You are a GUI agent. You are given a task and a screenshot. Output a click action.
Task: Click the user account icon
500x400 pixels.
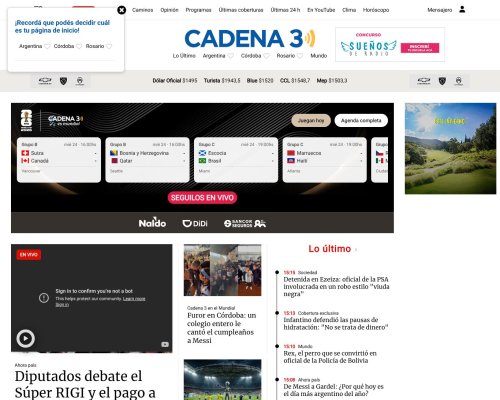coord(462,9)
